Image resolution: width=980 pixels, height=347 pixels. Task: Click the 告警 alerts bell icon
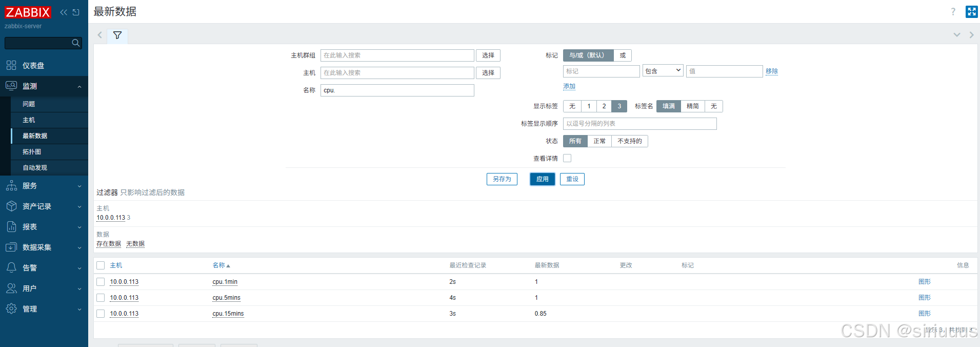coord(11,267)
